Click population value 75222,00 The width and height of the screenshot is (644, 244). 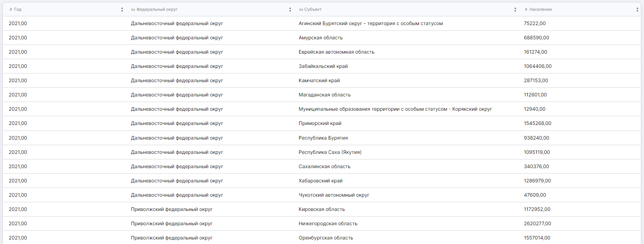[x=534, y=23]
